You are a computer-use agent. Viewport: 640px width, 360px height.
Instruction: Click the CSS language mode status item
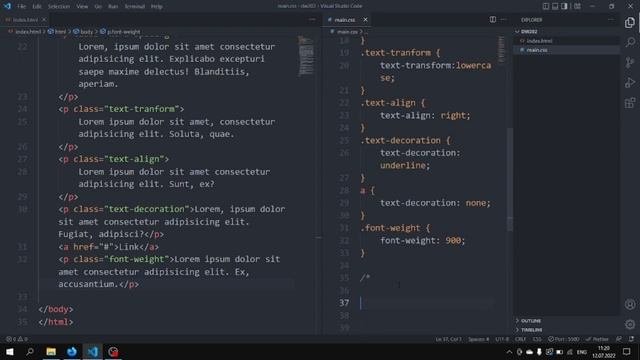tap(537, 339)
